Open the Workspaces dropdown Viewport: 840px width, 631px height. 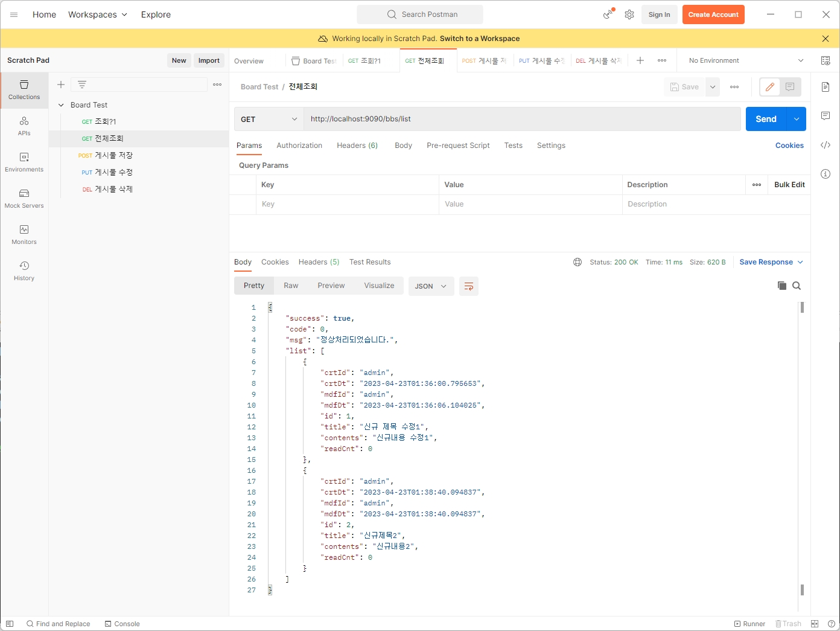pos(98,14)
